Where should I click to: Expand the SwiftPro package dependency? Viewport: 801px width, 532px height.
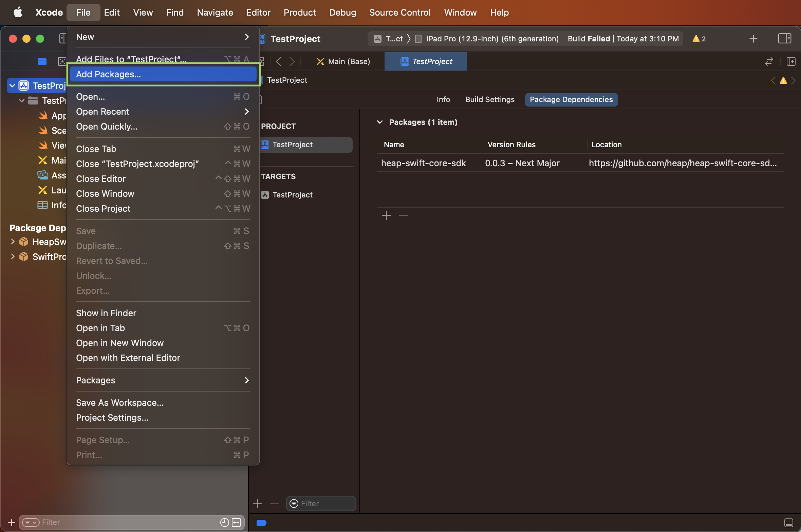point(13,256)
